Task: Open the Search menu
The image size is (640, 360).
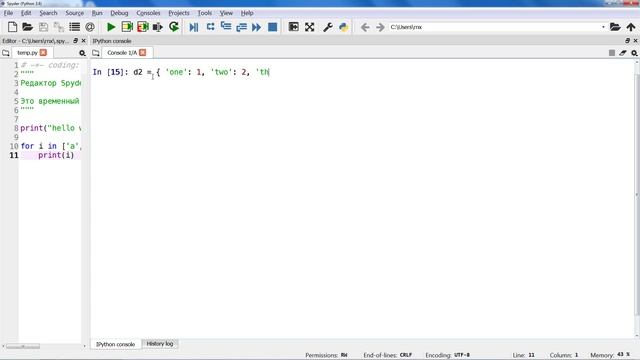Action: coord(48,13)
